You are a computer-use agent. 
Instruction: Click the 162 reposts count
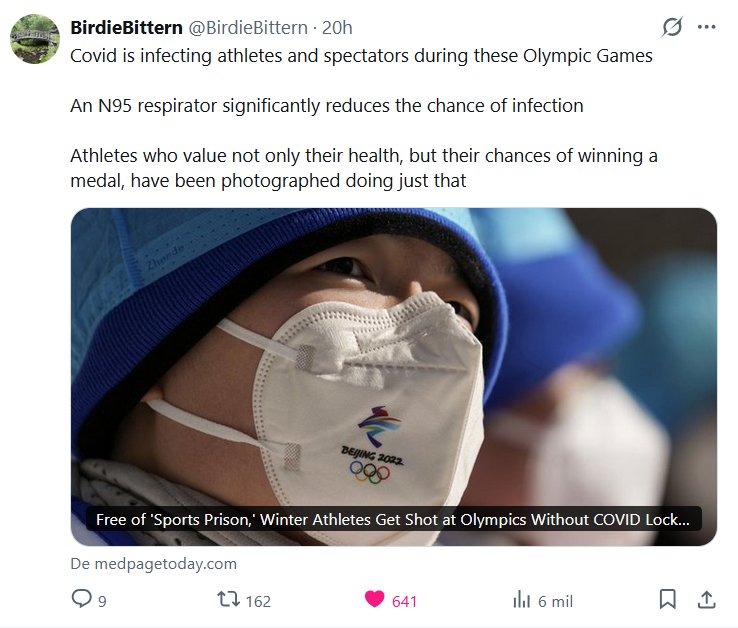click(x=258, y=601)
